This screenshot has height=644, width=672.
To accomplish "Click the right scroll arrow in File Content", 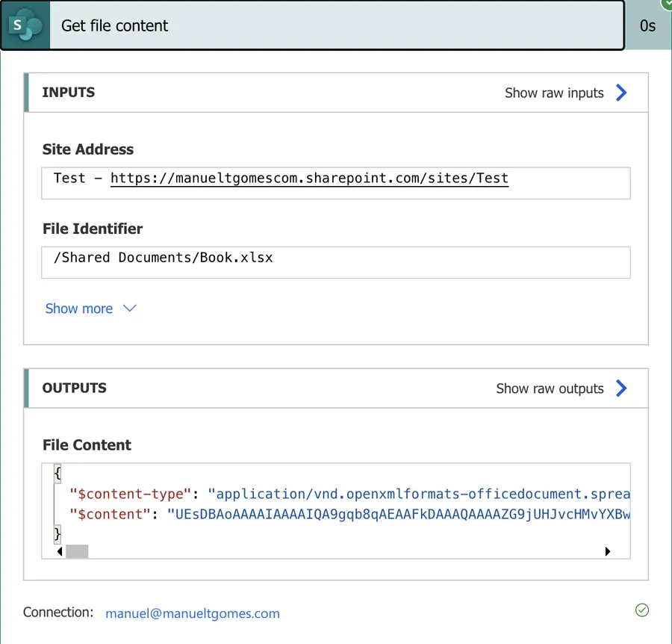I will tap(608, 551).
